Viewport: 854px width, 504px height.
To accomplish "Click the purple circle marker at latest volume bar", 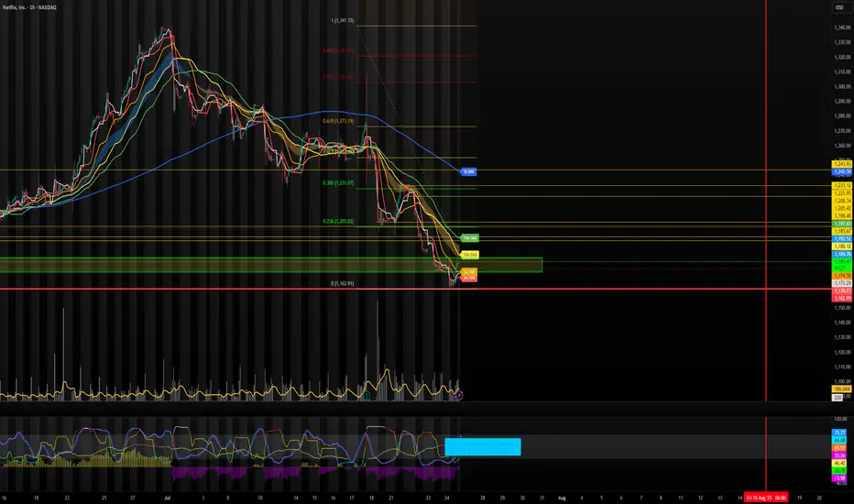I will click(458, 395).
